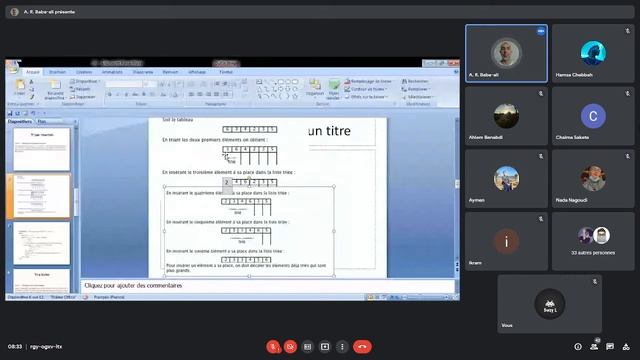
Task: Open Contour de forme dropdown
Action: tap(366, 89)
